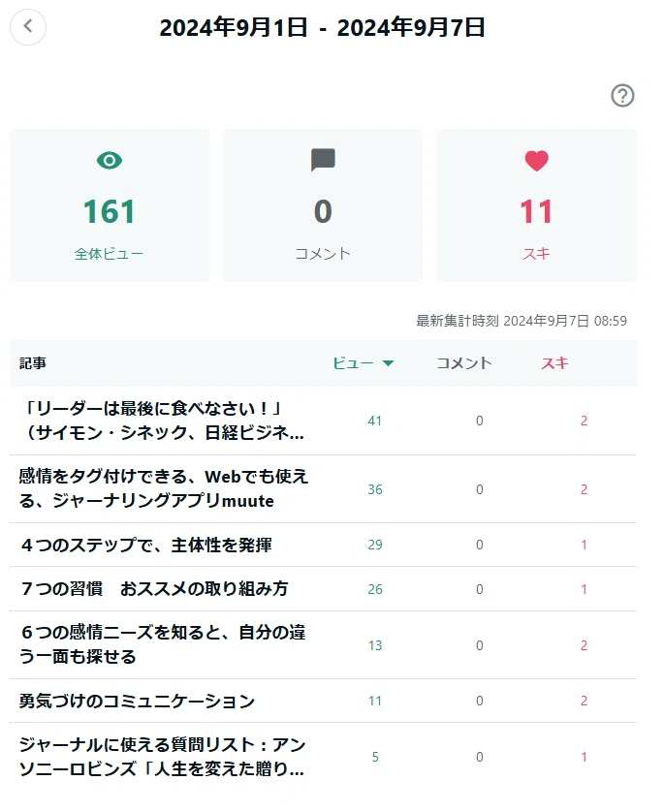Image resolution: width=665 pixels, height=812 pixels.
Task: Click the date range title 2024年9月1日
Action: click(x=234, y=27)
